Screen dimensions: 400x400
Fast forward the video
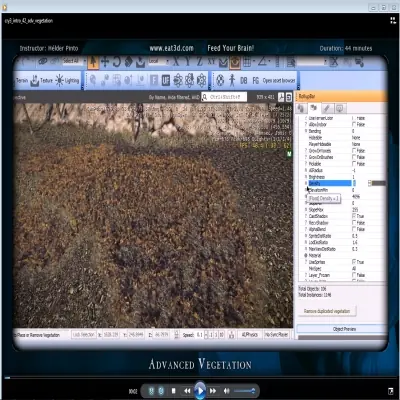pyautogui.click(x=213, y=391)
